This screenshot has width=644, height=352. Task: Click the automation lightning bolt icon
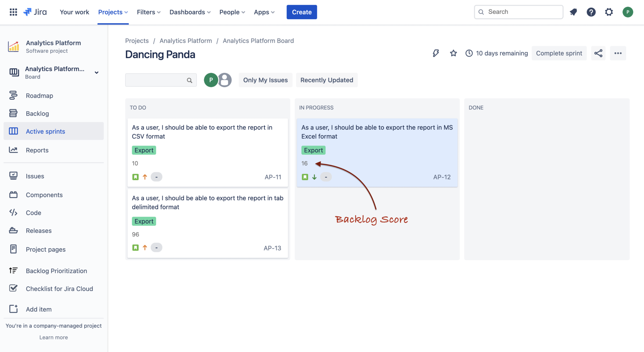436,53
